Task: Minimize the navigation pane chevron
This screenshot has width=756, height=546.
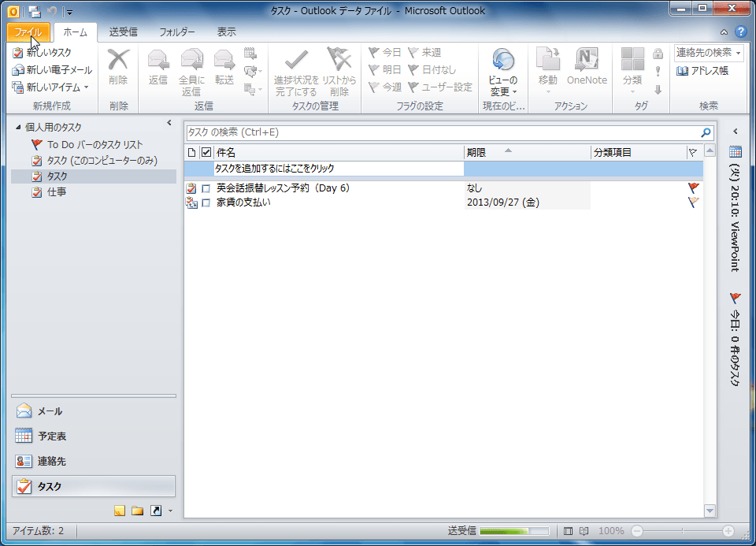Action: 169,123
